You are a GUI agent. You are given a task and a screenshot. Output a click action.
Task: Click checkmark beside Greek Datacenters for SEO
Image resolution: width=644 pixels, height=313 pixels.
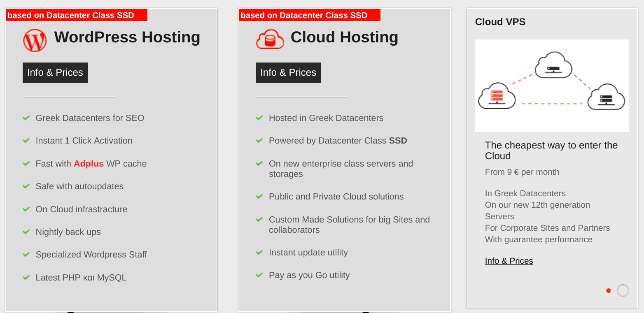coord(26,118)
